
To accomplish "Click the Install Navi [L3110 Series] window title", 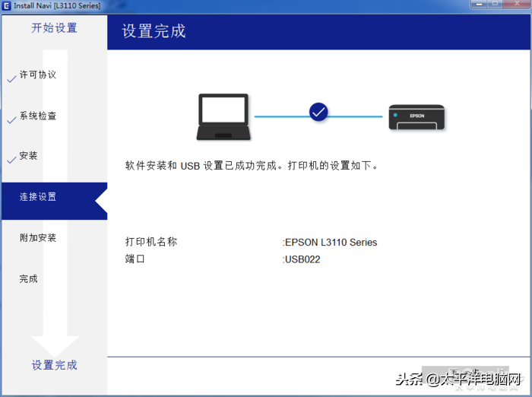I will 57,5.
